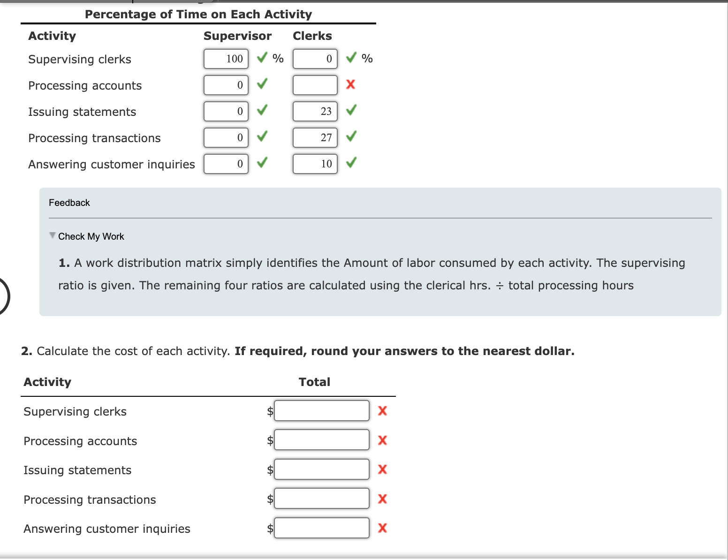This screenshot has height=560, width=728.
Task: Click Processing accounts total cost input
Action: pos(322,440)
